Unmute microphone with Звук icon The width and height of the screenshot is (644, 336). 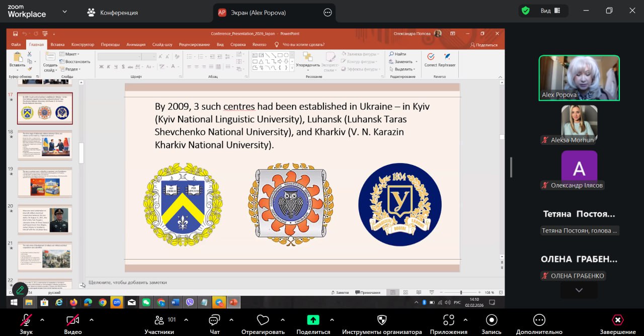tap(26, 320)
